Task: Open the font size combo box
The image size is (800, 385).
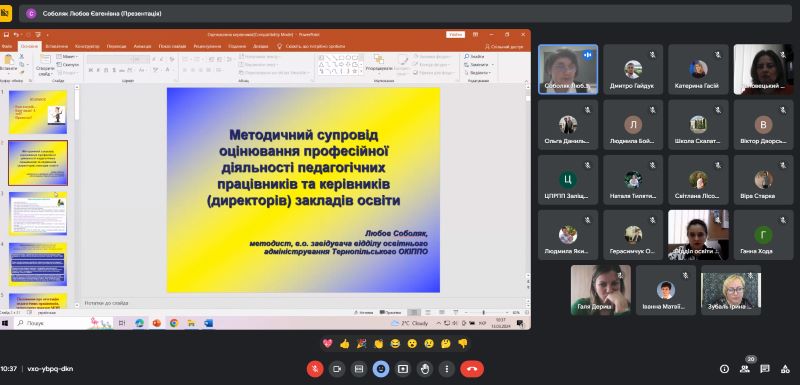Action: pyautogui.click(x=140, y=60)
